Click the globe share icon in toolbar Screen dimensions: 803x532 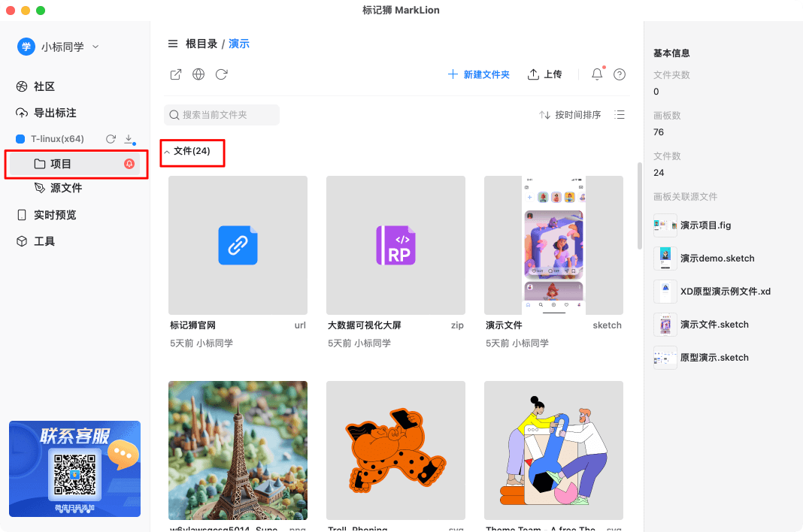(x=198, y=74)
